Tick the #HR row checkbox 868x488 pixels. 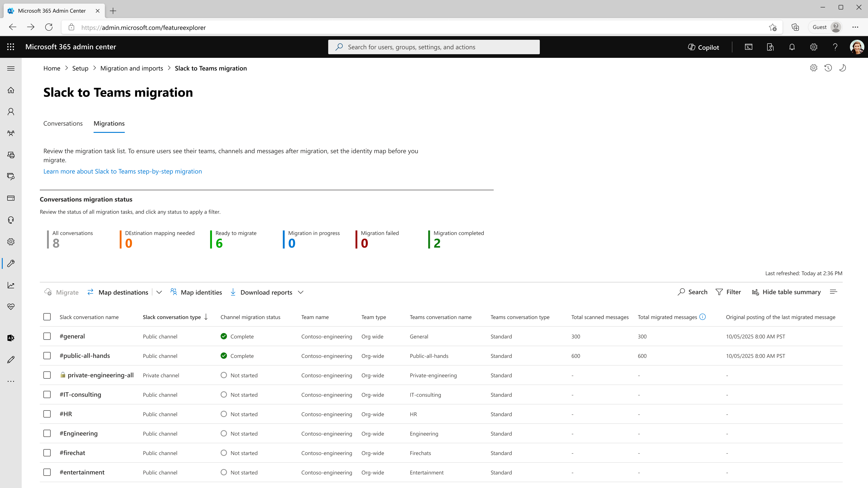(47, 414)
